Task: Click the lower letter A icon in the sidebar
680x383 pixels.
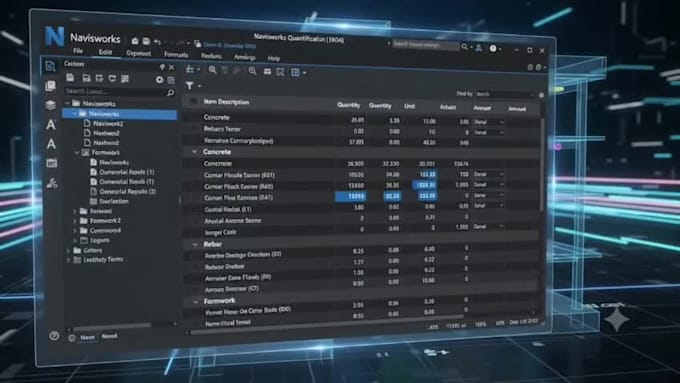Action: [51, 144]
